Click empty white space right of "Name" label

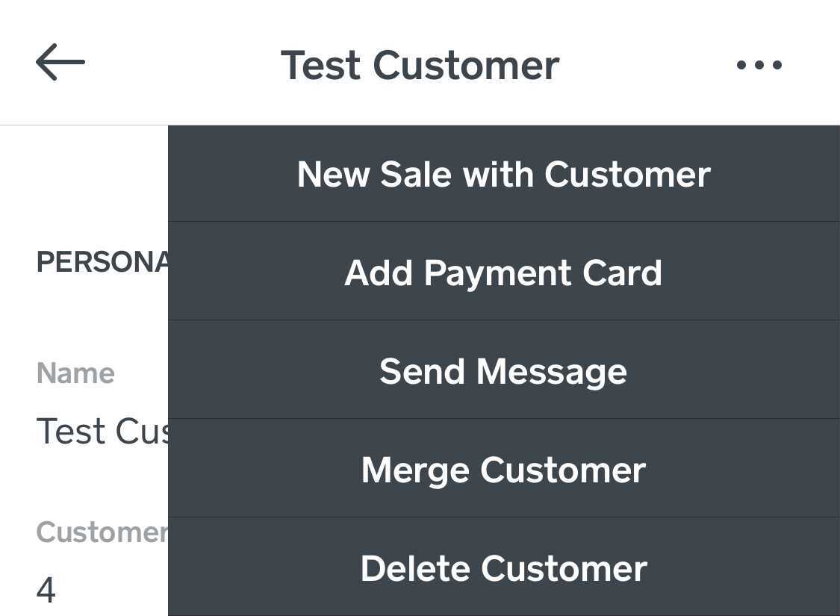pos(143,373)
